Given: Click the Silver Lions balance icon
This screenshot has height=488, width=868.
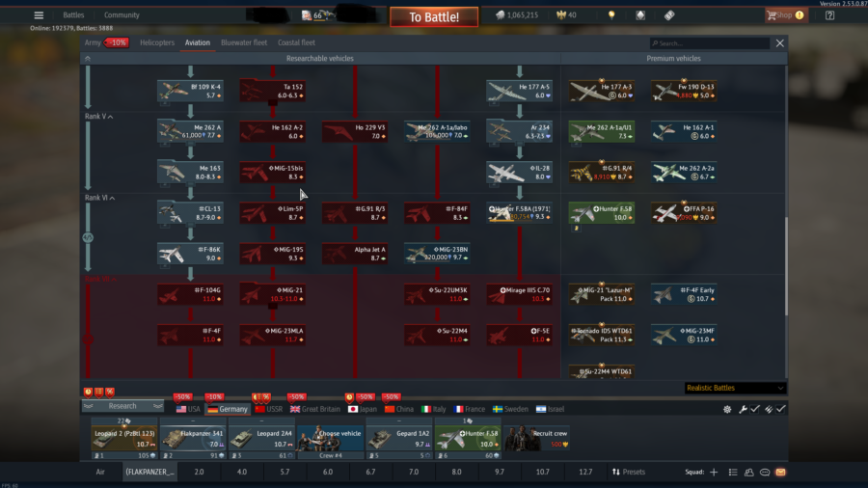Looking at the screenshot, I should pos(501,15).
